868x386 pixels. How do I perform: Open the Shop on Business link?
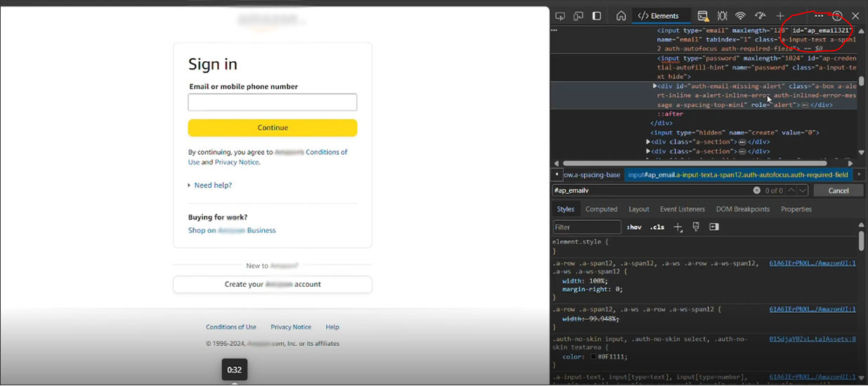(x=232, y=230)
